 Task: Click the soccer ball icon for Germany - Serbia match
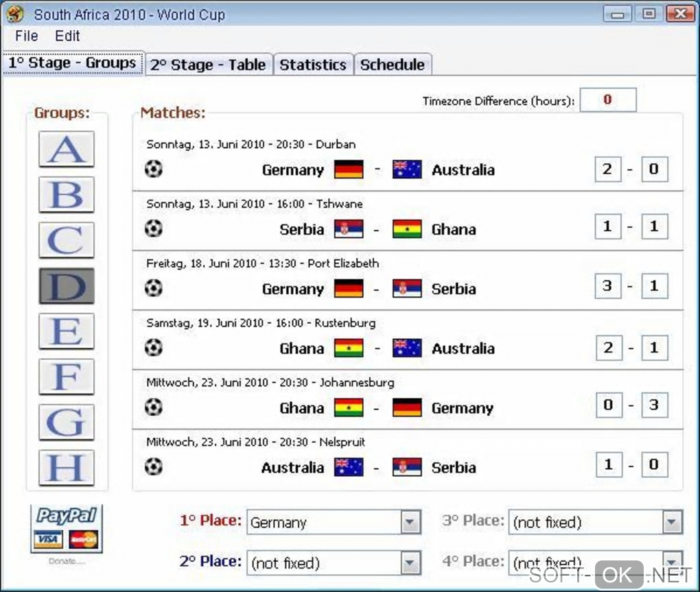(154, 287)
